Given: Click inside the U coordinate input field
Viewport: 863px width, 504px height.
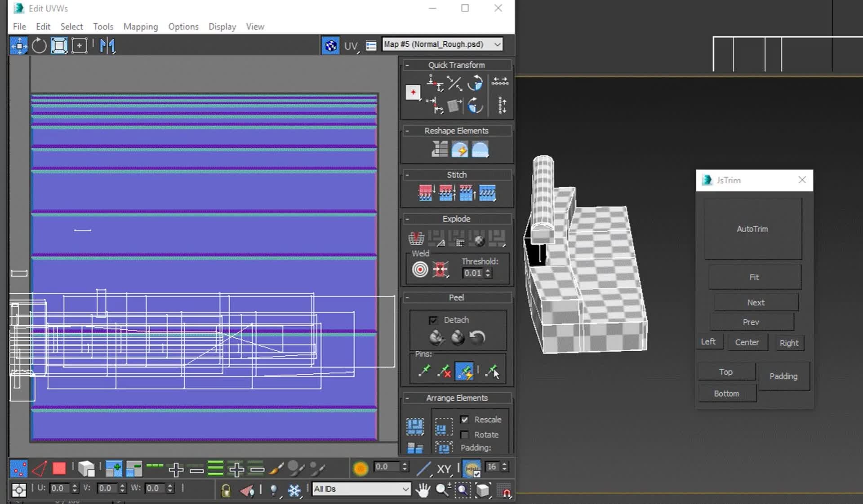Looking at the screenshot, I should [x=61, y=488].
